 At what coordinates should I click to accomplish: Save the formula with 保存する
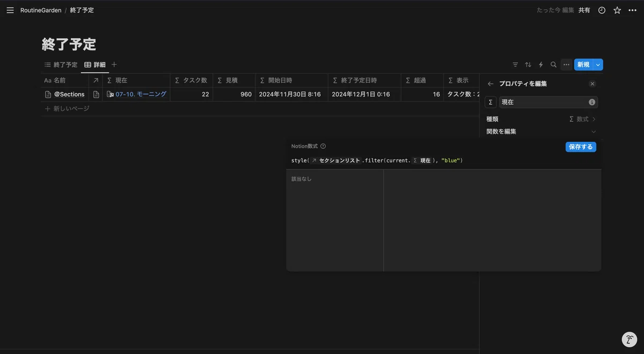coord(581,147)
